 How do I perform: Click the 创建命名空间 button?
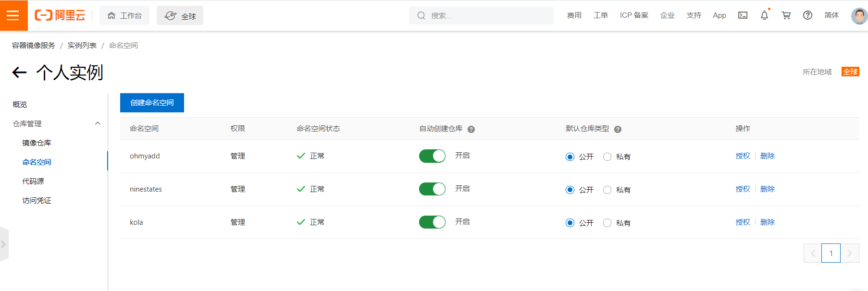pyautogui.click(x=152, y=103)
